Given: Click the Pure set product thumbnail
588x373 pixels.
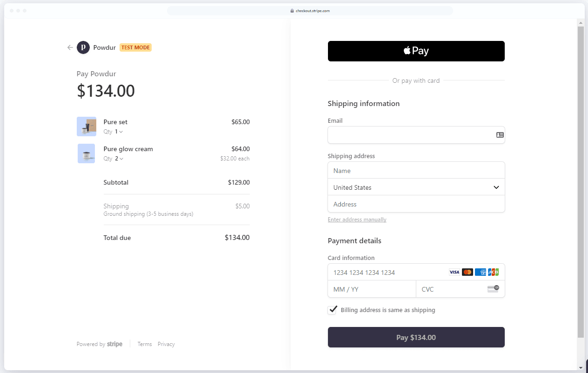Looking at the screenshot, I should pos(87,126).
